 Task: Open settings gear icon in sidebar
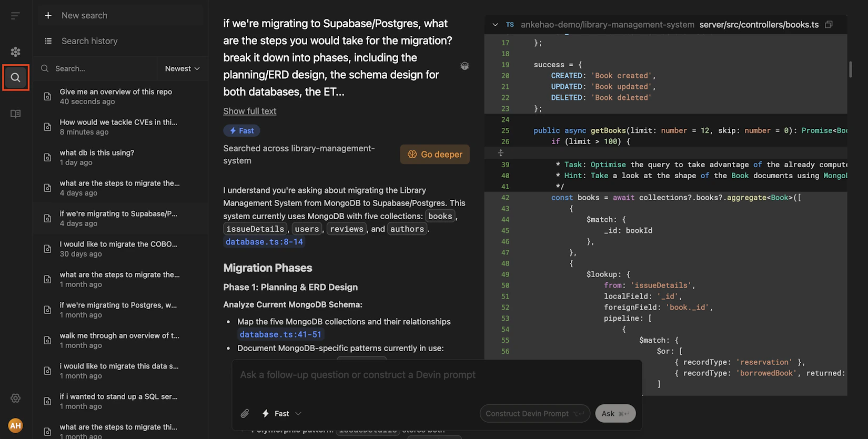coord(15,398)
